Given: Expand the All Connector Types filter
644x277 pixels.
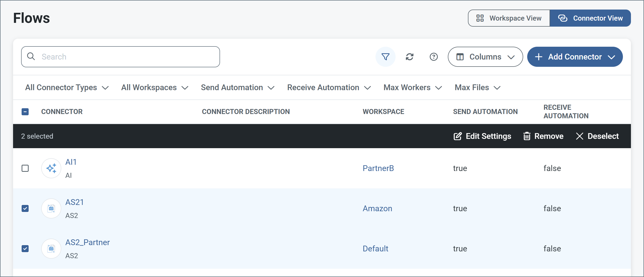Looking at the screenshot, I should (x=67, y=87).
